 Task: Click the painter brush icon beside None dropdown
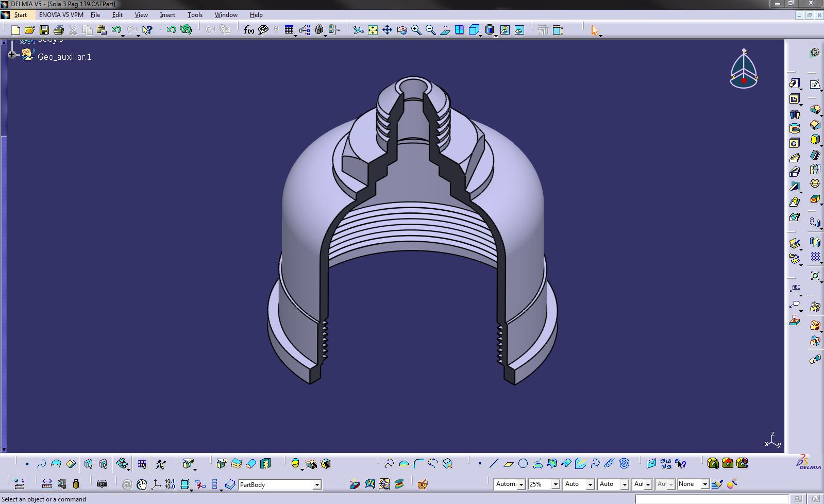717,484
